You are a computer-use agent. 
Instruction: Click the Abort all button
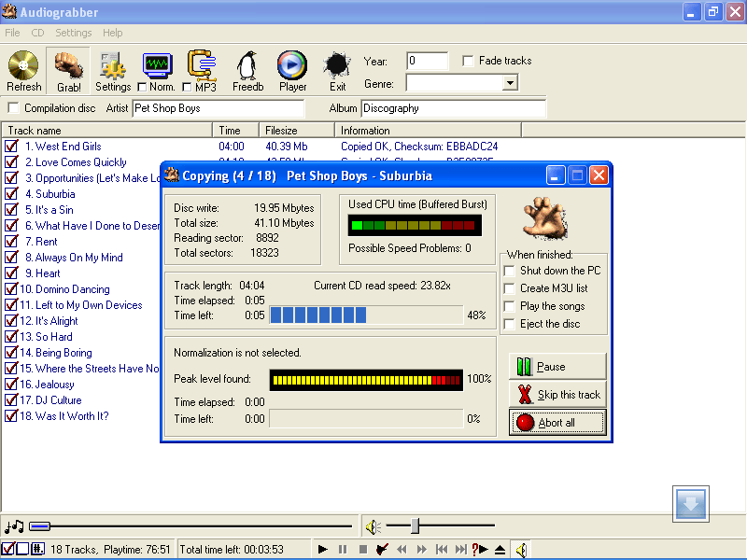coord(557,423)
